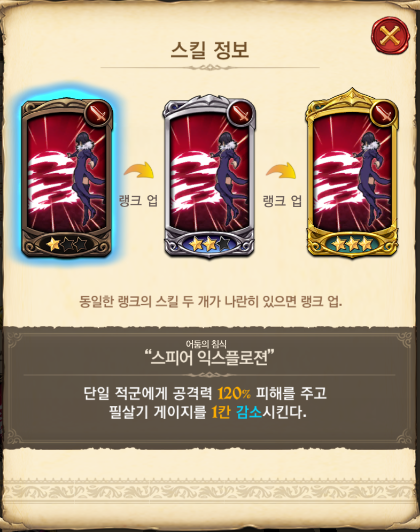The width and height of the screenshot is (420, 532).
Task: Click the second 랭크 업 label
Action: (x=282, y=201)
